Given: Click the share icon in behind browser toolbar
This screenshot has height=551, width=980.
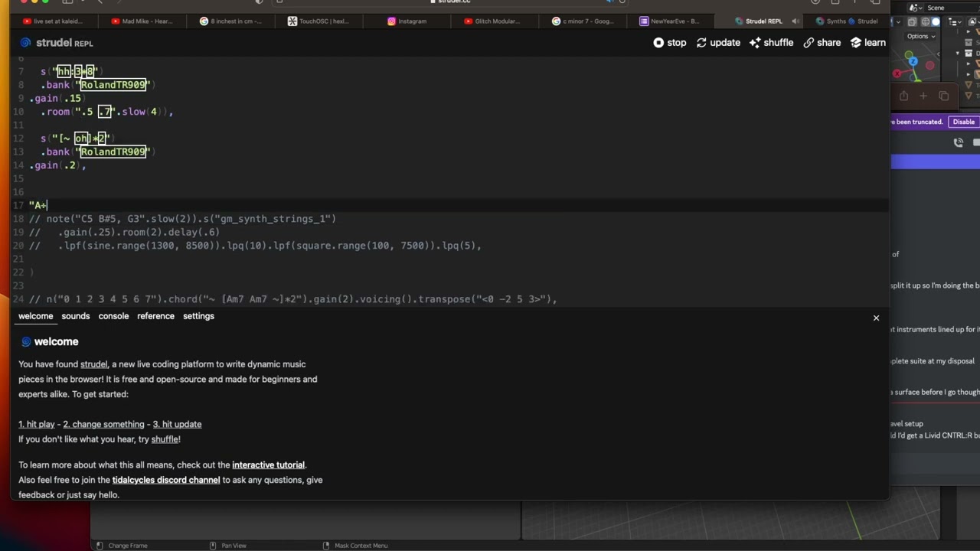Looking at the screenshot, I should coord(904,96).
